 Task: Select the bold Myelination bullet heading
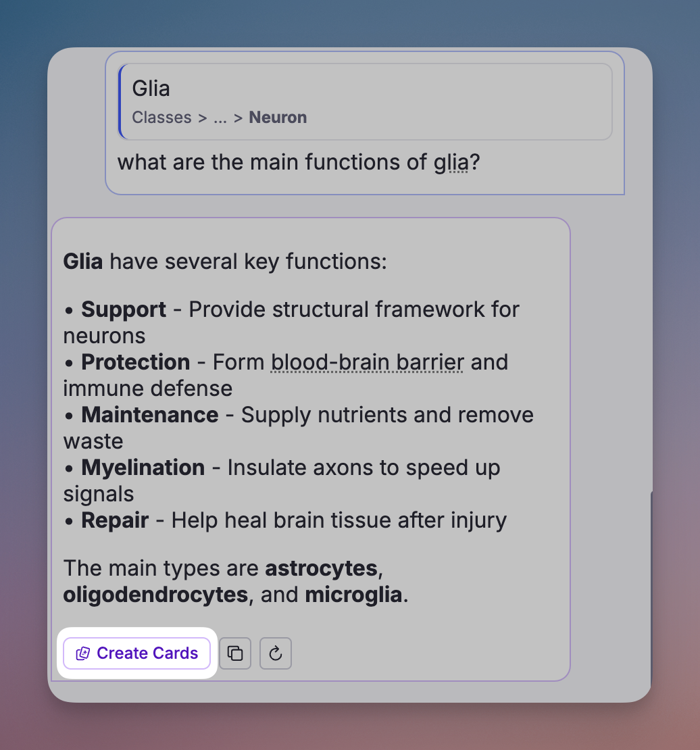143,468
